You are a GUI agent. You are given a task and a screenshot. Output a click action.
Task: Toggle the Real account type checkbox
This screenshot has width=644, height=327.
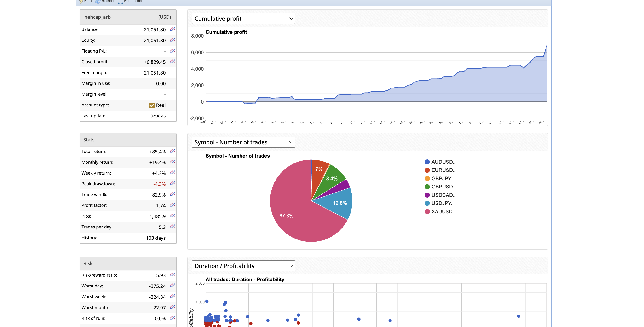pyautogui.click(x=152, y=105)
